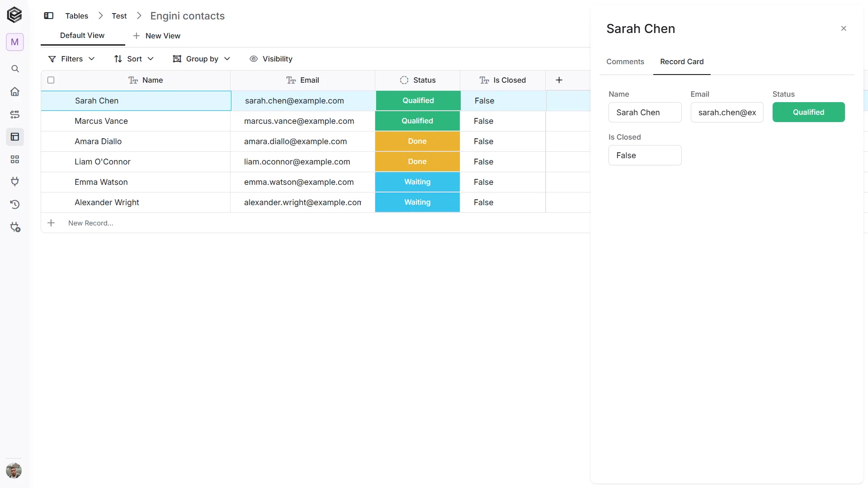The width and height of the screenshot is (868, 488).
Task: Click the Status column header
Action: pos(418,80)
